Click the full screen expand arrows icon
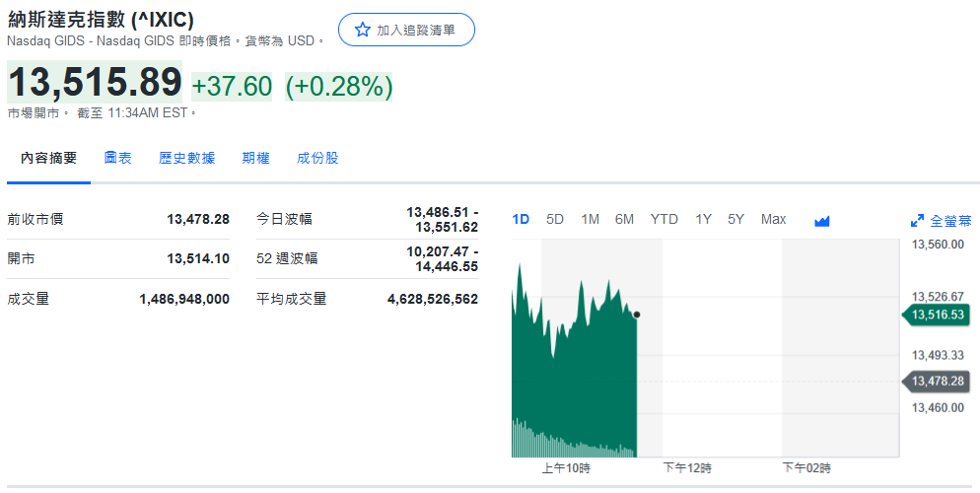980x493 pixels. [917, 220]
